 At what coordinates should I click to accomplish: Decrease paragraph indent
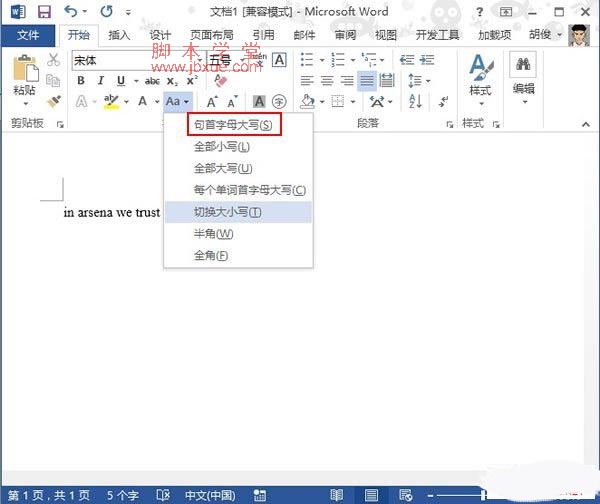pyautogui.click(x=407, y=60)
